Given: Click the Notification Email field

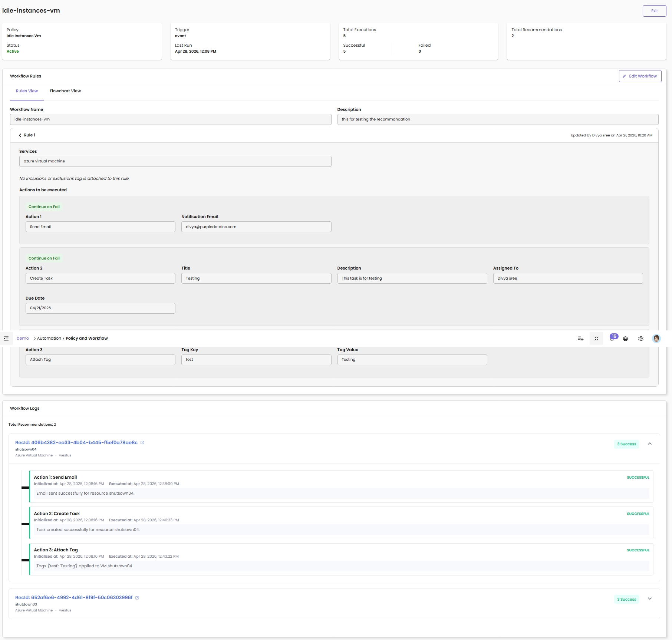Looking at the screenshot, I should pos(256,227).
